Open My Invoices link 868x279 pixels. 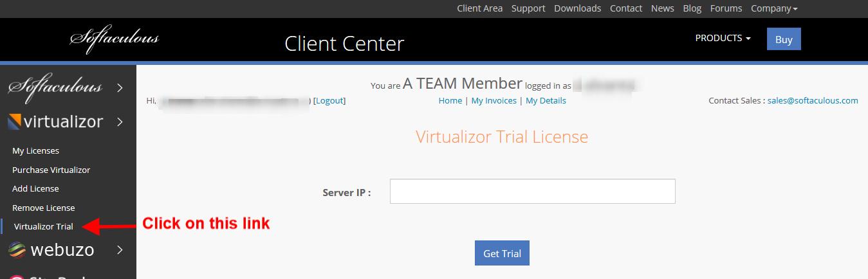[x=494, y=101]
